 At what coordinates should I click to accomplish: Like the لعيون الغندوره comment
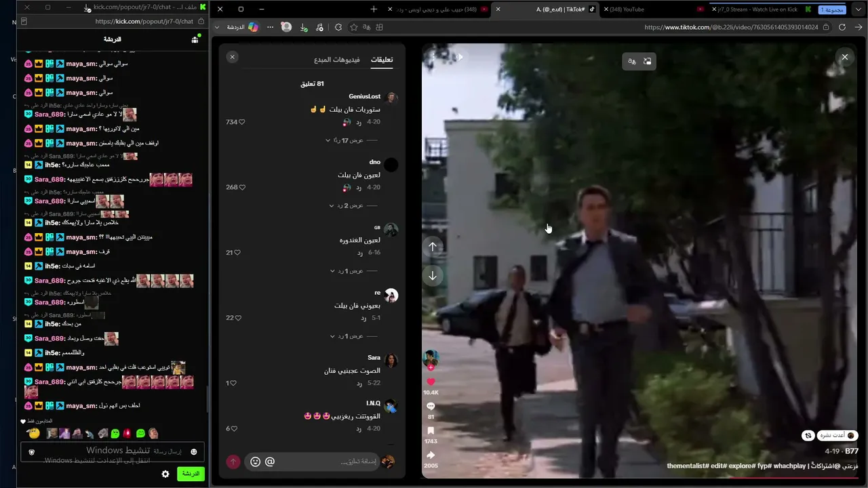pos(237,253)
